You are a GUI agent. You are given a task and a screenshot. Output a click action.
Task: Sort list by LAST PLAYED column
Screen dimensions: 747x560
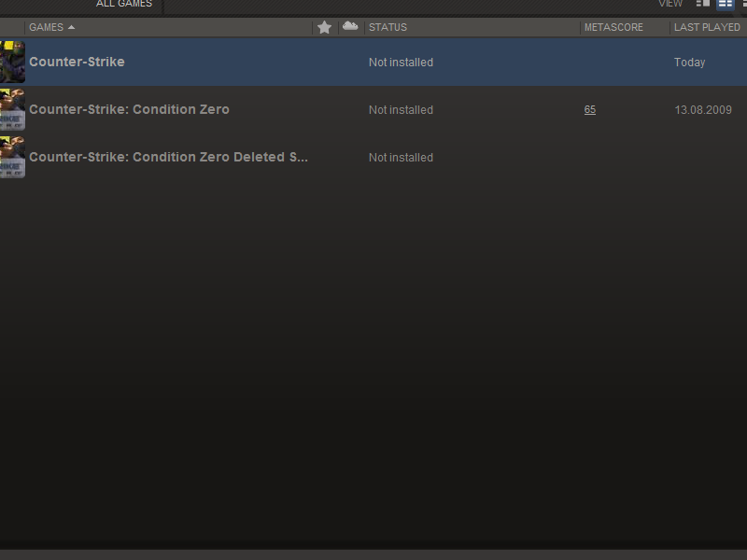(707, 27)
